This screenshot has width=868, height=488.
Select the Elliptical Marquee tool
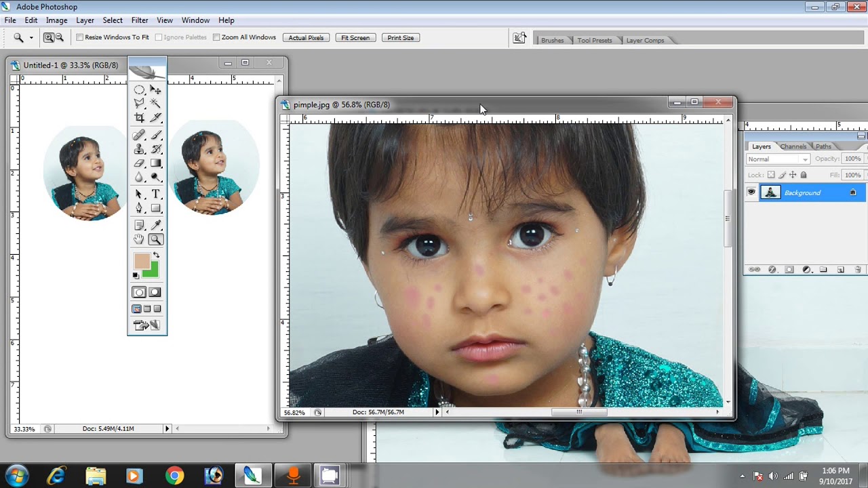[x=139, y=89]
